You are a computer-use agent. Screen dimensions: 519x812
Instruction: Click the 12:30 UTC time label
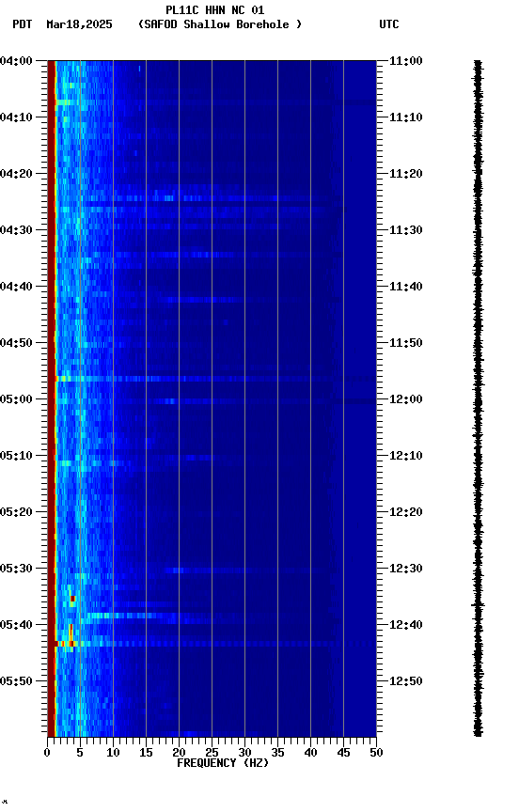point(406,569)
